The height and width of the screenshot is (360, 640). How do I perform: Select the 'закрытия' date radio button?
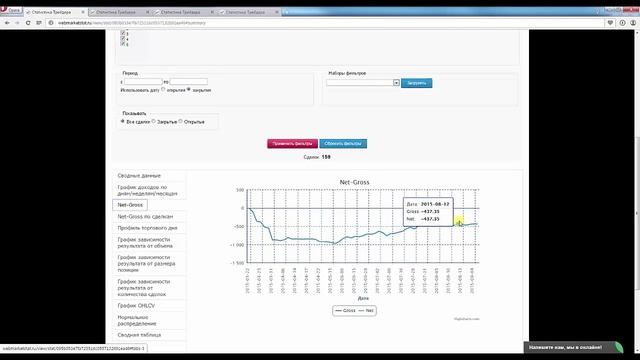189,89
